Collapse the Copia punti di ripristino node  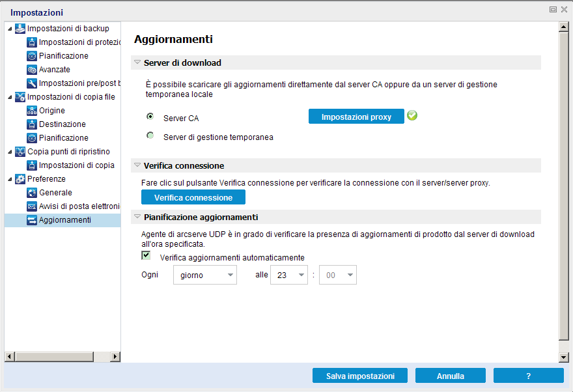10,152
